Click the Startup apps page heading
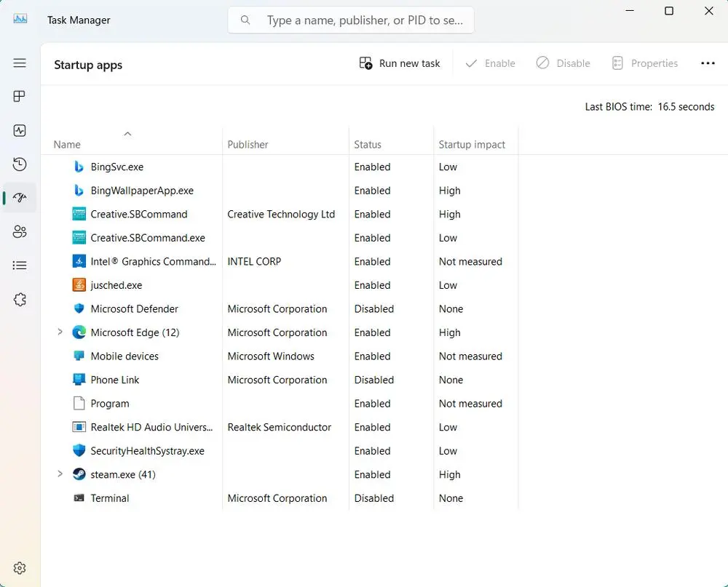The height and width of the screenshot is (587, 728). pos(88,65)
